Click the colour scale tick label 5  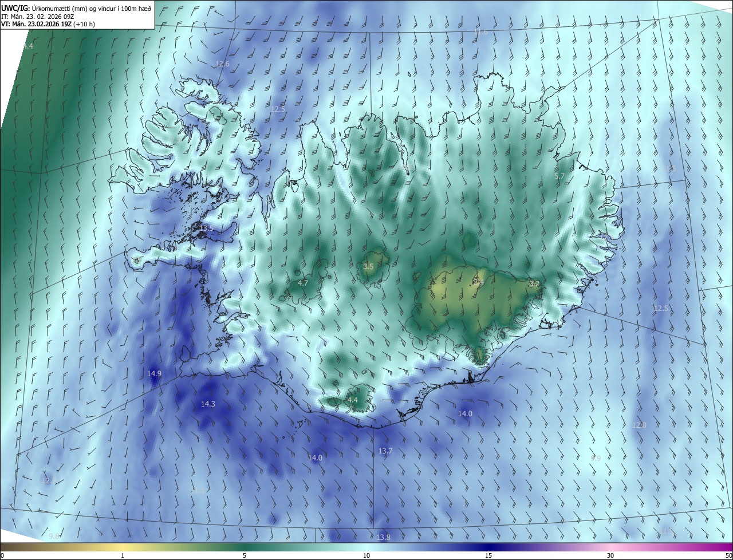[x=245, y=555]
